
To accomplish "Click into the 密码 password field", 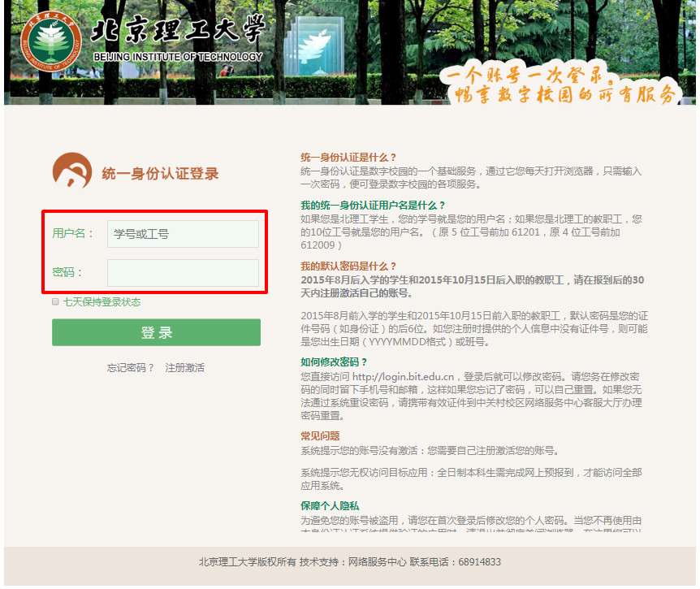I will point(183,273).
